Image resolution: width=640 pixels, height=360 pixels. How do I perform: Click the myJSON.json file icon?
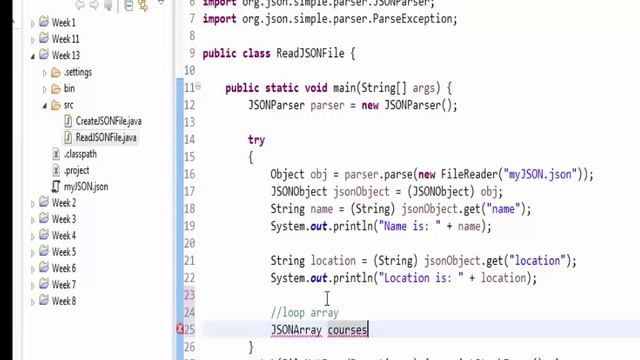[56, 187]
